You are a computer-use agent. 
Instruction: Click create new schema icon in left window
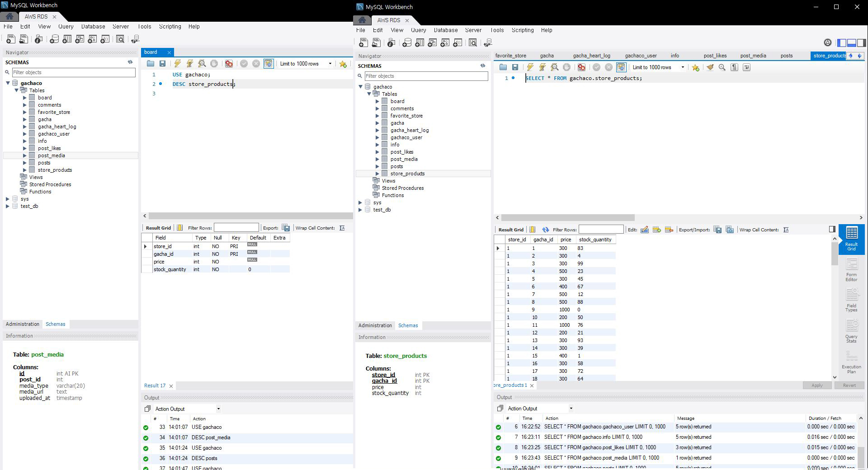pos(54,39)
